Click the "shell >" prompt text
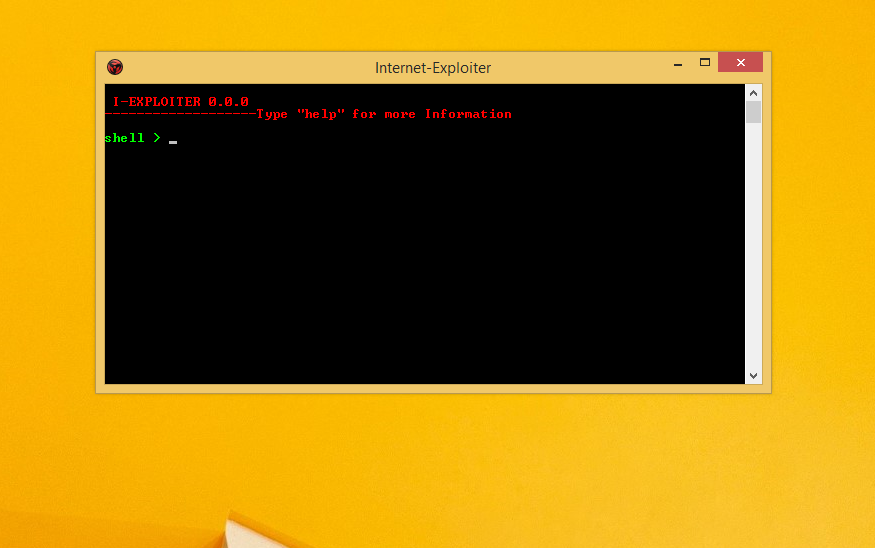The width and height of the screenshot is (875, 548). coord(133,138)
